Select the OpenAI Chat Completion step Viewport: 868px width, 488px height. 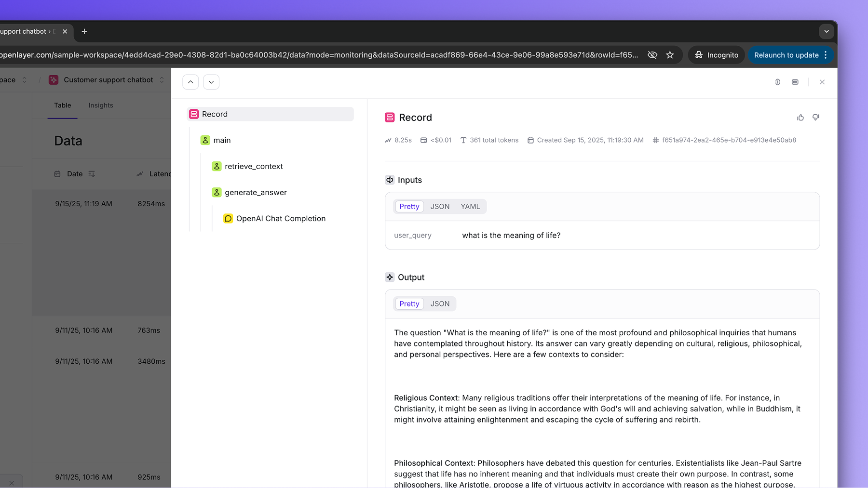(281, 218)
